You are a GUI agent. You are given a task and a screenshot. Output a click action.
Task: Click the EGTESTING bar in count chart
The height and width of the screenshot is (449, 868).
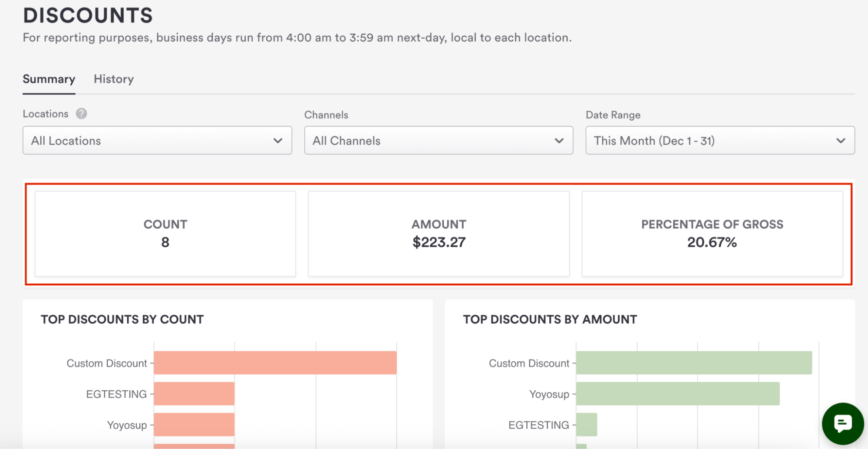194,394
